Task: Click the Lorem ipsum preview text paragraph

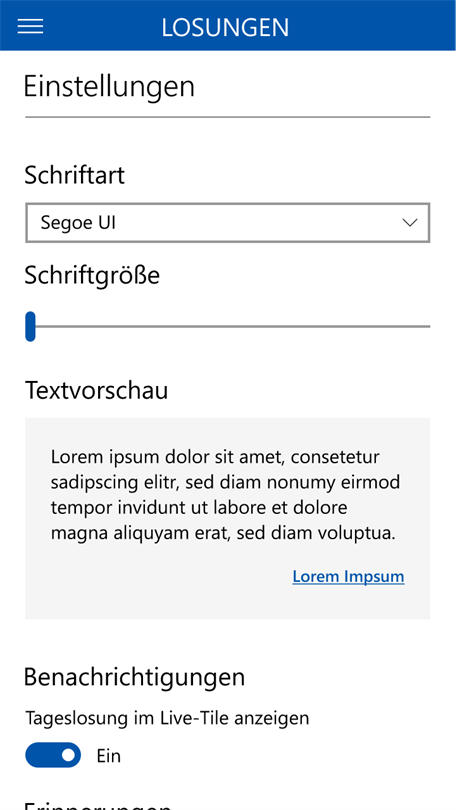Action: [226, 495]
